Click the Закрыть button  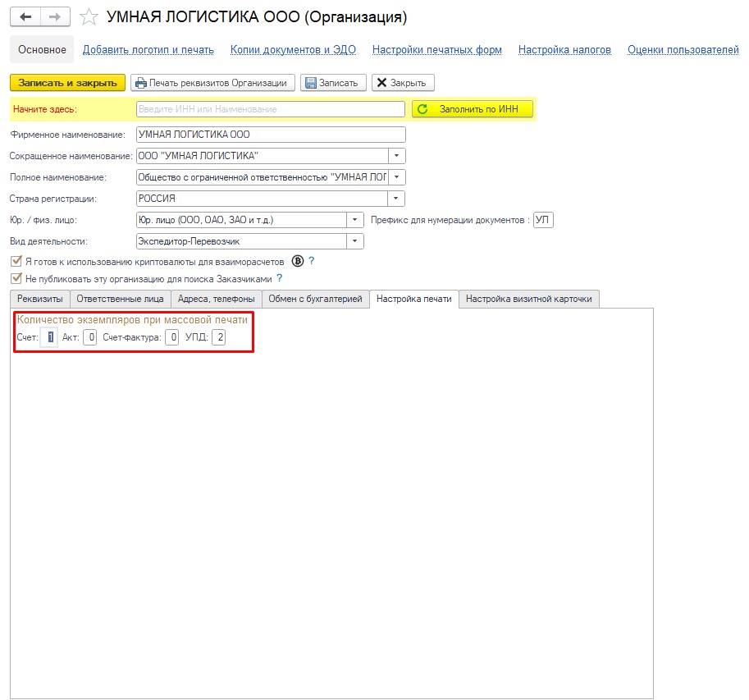[x=403, y=83]
